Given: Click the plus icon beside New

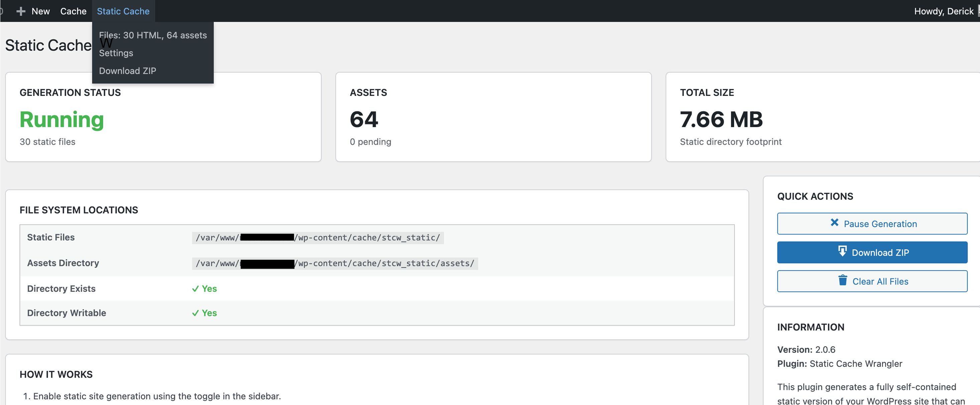Looking at the screenshot, I should click(x=21, y=11).
